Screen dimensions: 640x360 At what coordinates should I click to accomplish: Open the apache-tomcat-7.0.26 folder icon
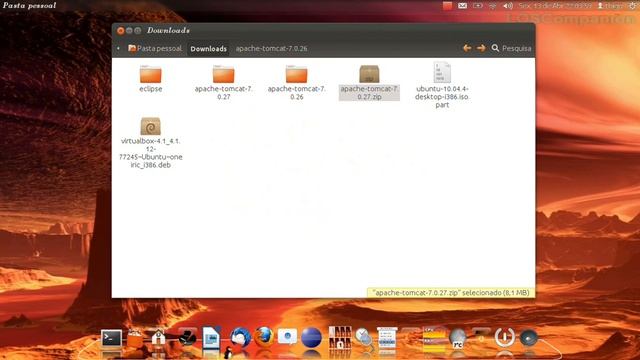click(x=296, y=74)
